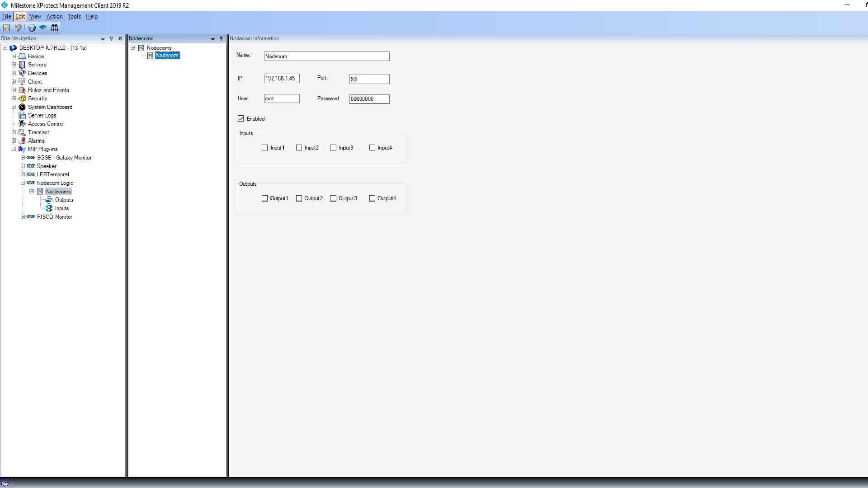This screenshot has height=488, width=868.
Task: Expand the Basics tree node
Action: [x=14, y=56]
